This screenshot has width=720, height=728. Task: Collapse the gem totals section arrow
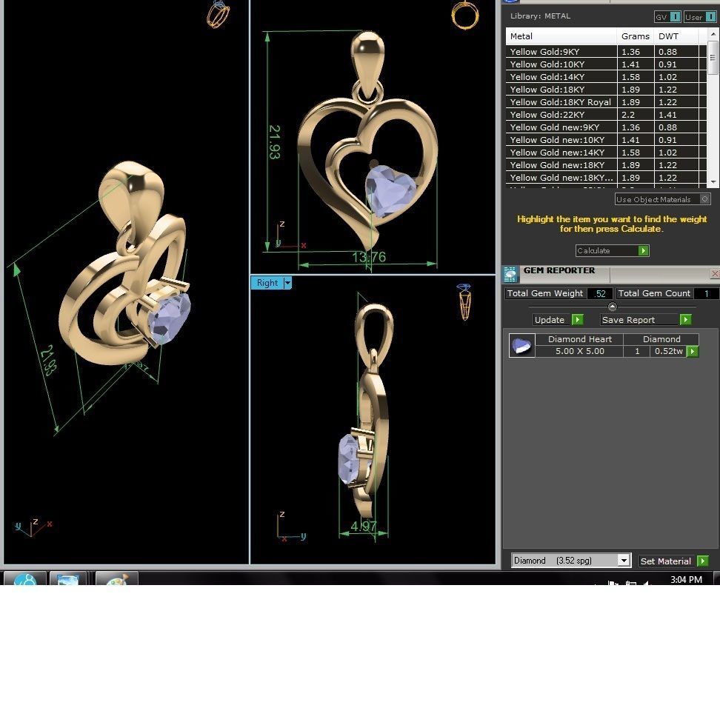(613, 307)
